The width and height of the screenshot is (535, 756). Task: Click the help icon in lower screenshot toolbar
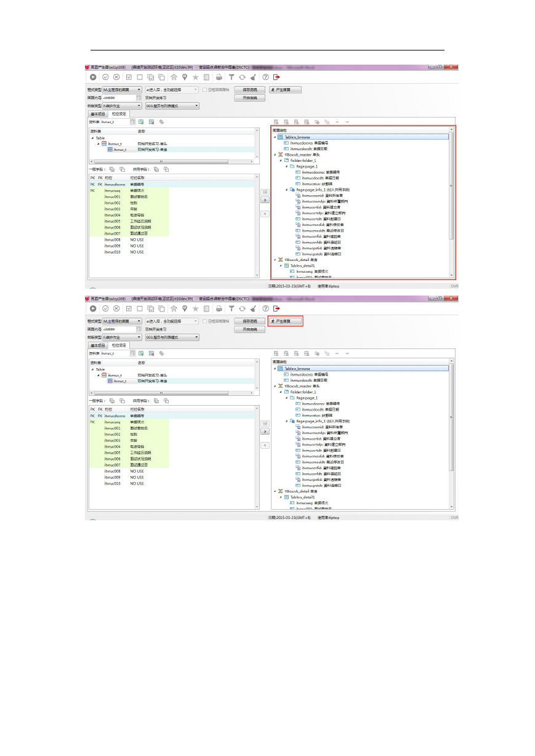click(265, 308)
